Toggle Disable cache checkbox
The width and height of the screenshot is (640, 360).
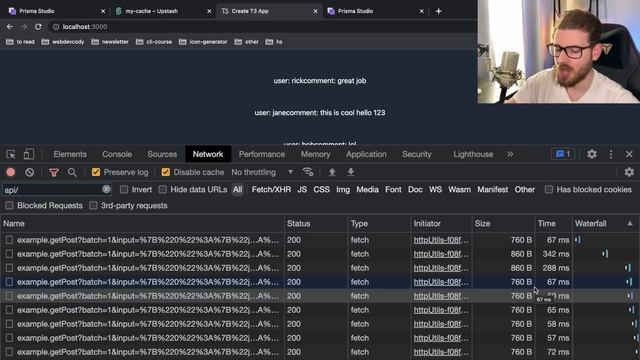pos(165,172)
